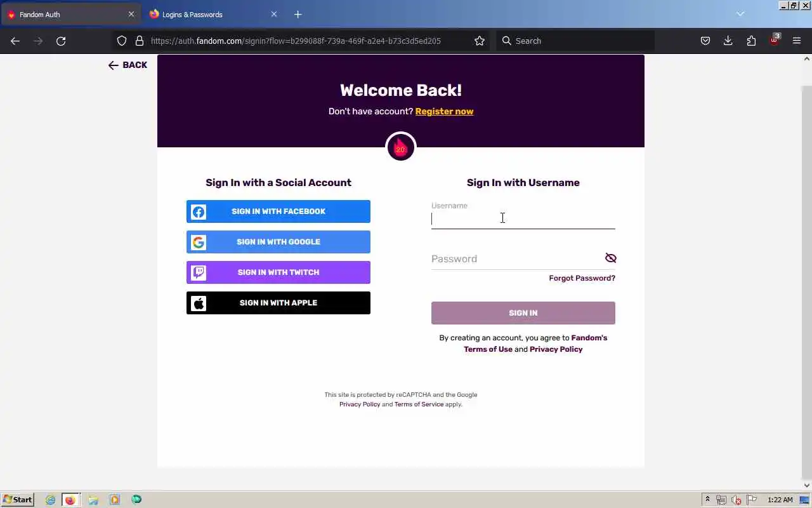Launch Internet Explorer from taskbar
This screenshot has width=812, height=508.
[50, 500]
